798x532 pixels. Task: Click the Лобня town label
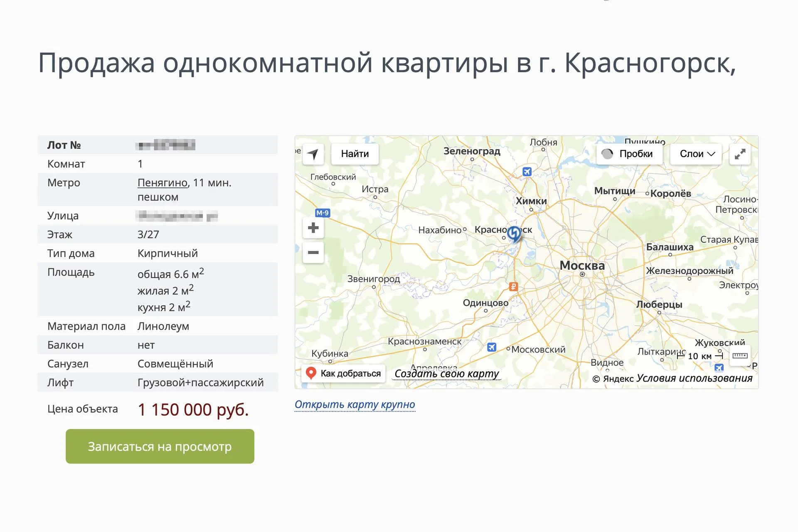(544, 142)
